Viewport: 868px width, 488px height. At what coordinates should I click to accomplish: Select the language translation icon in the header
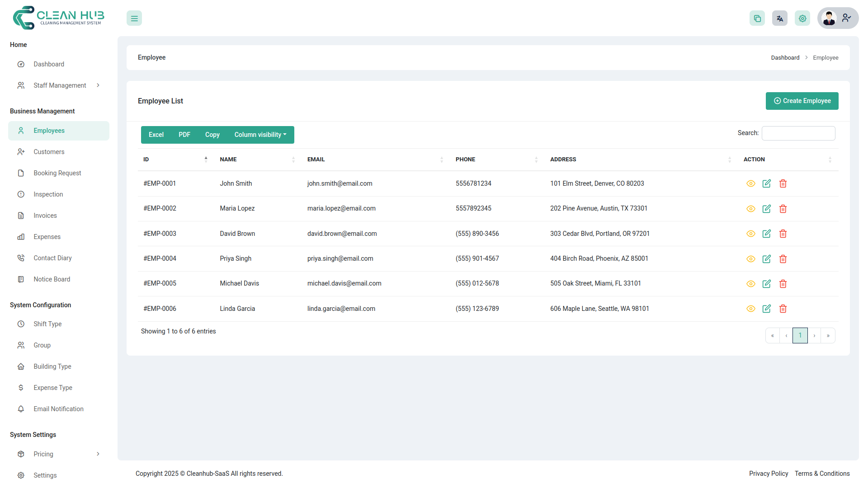pyautogui.click(x=779, y=18)
